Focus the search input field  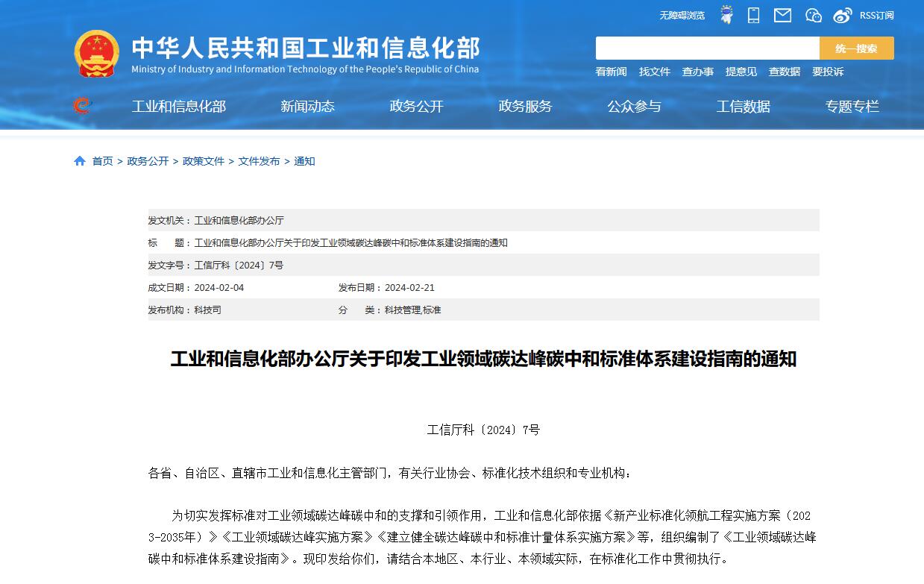click(x=707, y=48)
